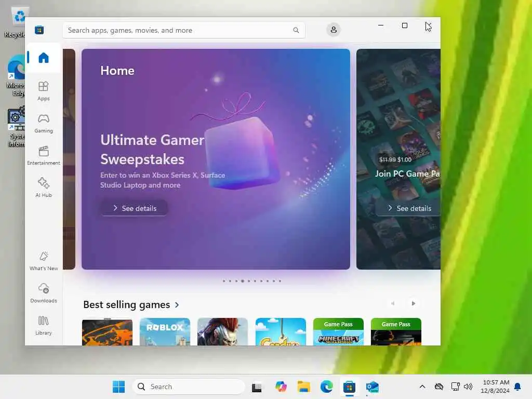Viewport: 532px width, 399px height.
Task: Open the Home section in sidebar
Action: coord(44,58)
